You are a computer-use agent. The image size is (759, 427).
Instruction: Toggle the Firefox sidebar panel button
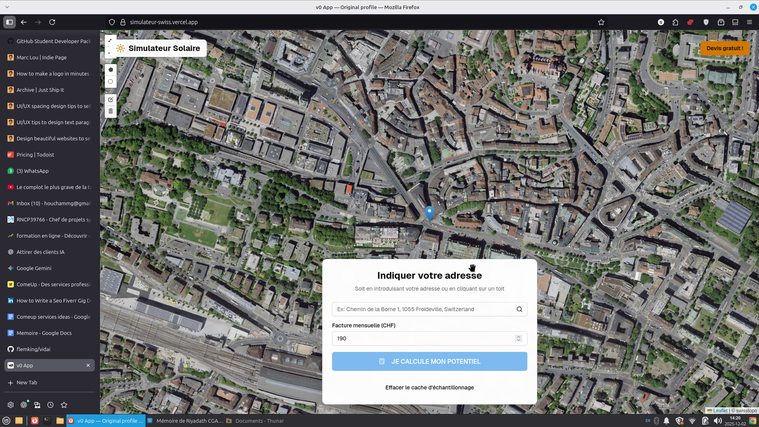tap(10, 21)
